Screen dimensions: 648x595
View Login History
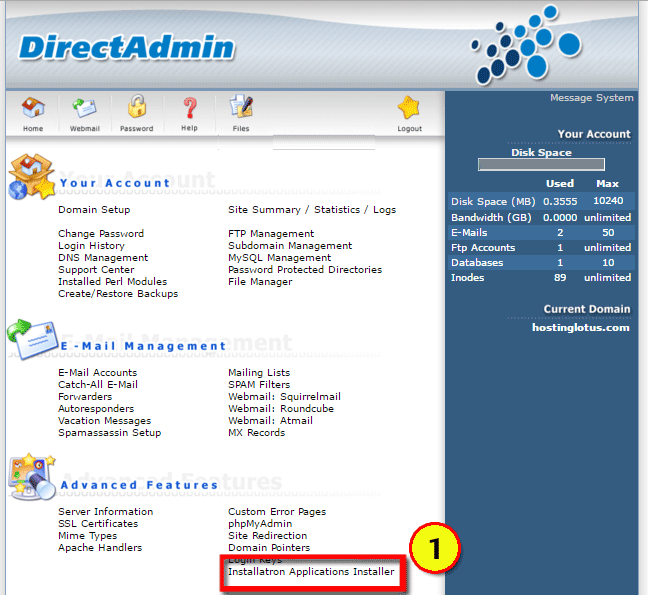tap(91, 246)
